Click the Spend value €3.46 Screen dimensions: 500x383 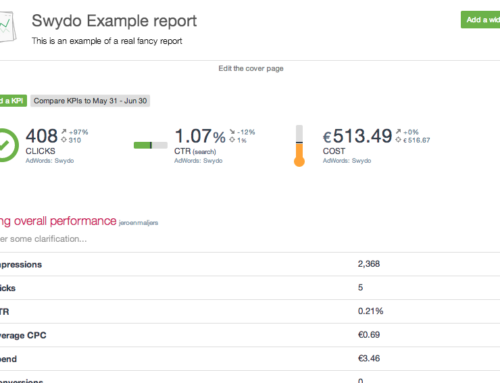point(369,358)
